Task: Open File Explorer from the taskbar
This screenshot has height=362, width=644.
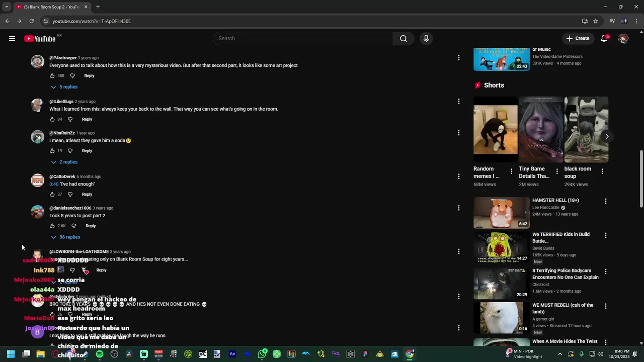Action: [41, 354]
